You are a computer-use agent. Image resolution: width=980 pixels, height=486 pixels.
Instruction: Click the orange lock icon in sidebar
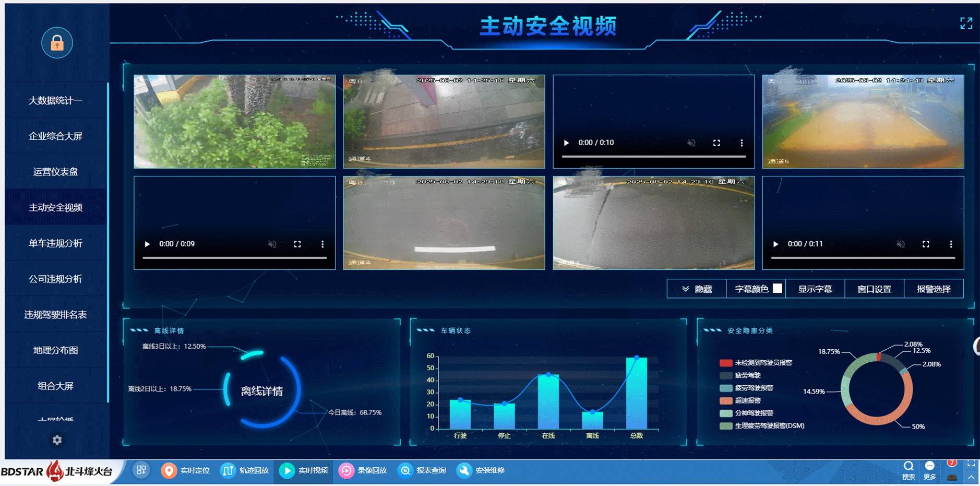coord(57,43)
